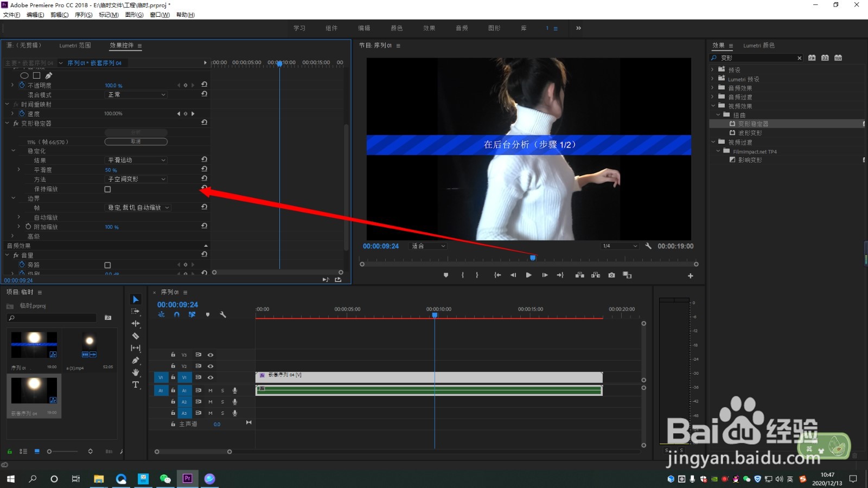Click Lift button in program monitor

579,275
